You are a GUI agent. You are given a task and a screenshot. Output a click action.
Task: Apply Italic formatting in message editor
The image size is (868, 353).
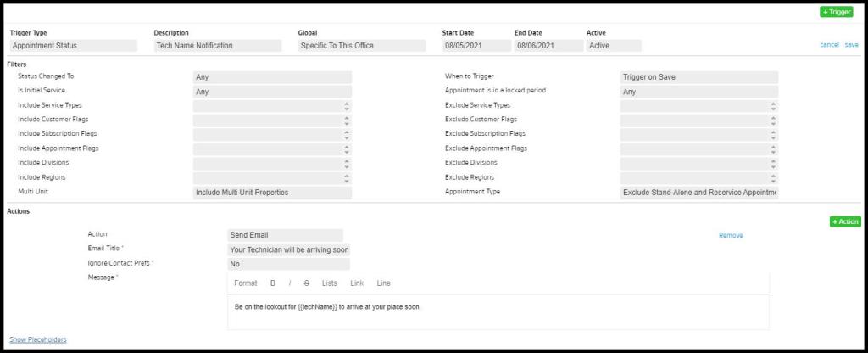290,283
